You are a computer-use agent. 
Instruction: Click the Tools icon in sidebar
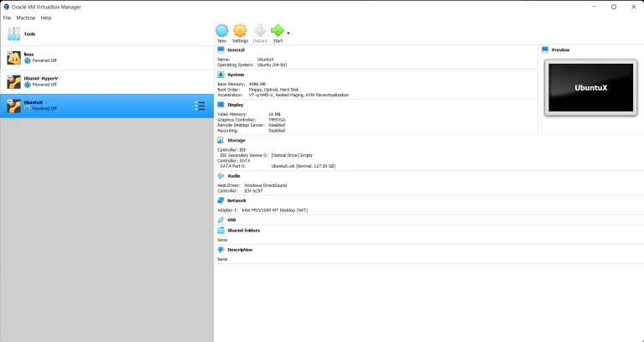click(x=13, y=34)
